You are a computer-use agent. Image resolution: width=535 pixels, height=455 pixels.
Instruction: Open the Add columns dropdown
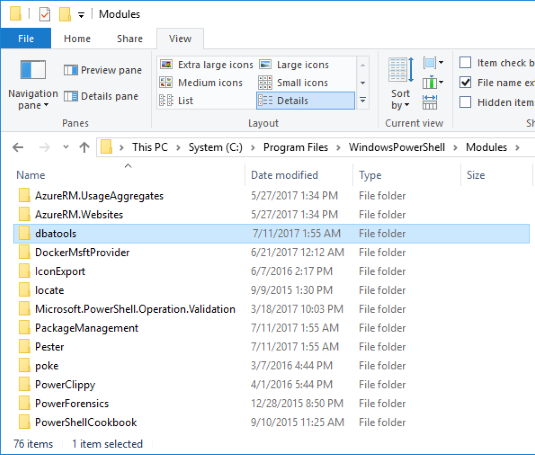[x=433, y=83]
